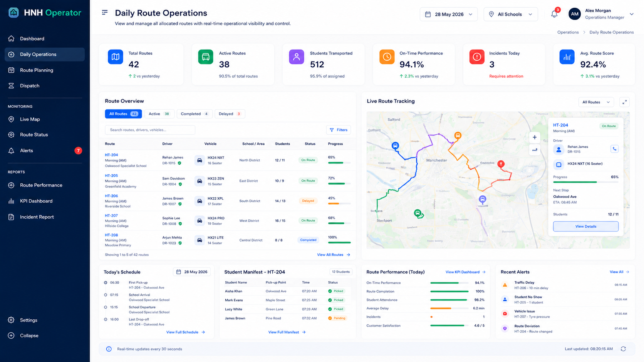Toggle the hamburger menu icon

[x=105, y=13]
